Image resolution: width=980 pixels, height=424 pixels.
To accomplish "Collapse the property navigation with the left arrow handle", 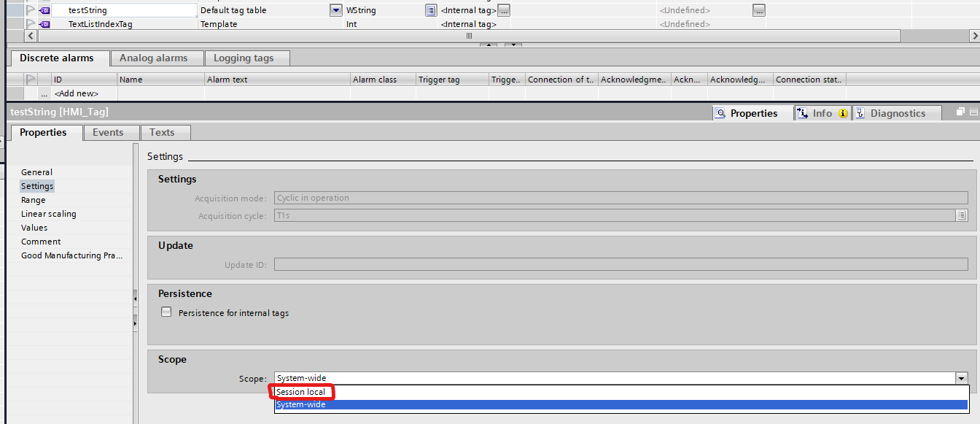I will coord(135,298).
